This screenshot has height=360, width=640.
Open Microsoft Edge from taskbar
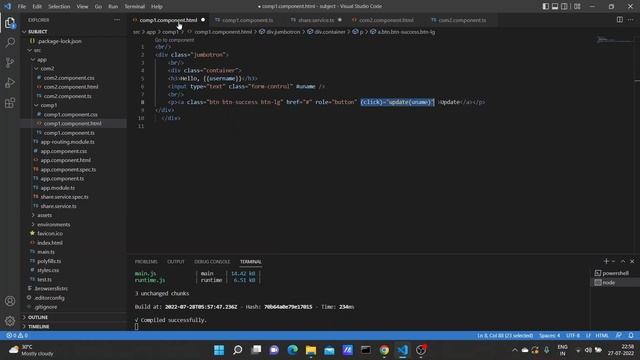point(293,350)
